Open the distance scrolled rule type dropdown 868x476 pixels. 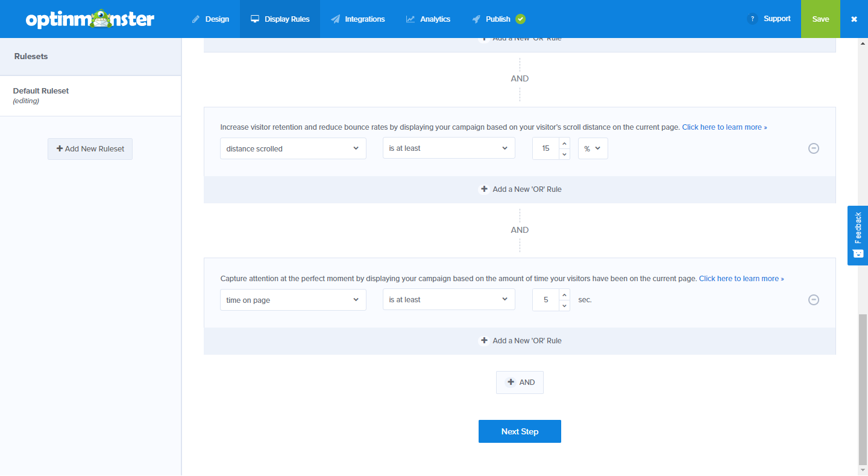[x=293, y=148]
